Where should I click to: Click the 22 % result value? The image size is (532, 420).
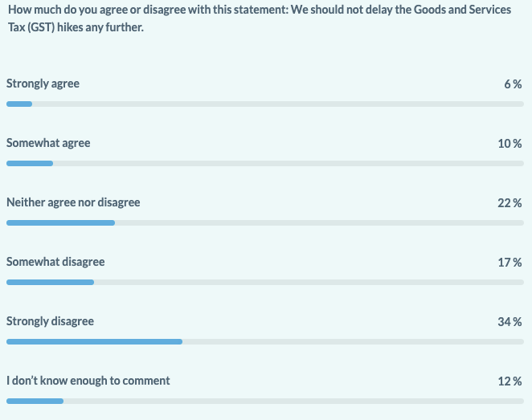coord(509,202)
